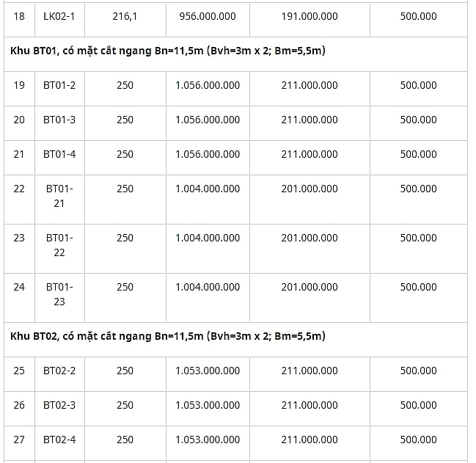
Task: Select lot code BT01-23
Action: coord(59,294)
